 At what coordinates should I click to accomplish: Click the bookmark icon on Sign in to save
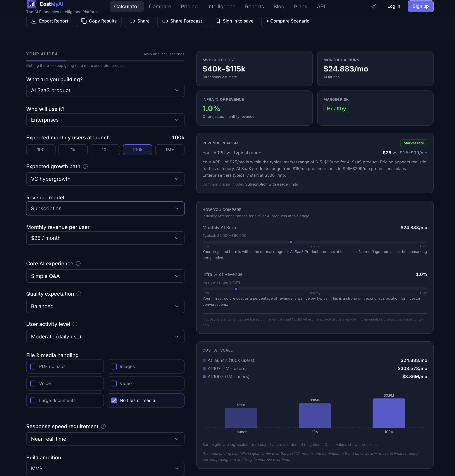coord(218,21)
